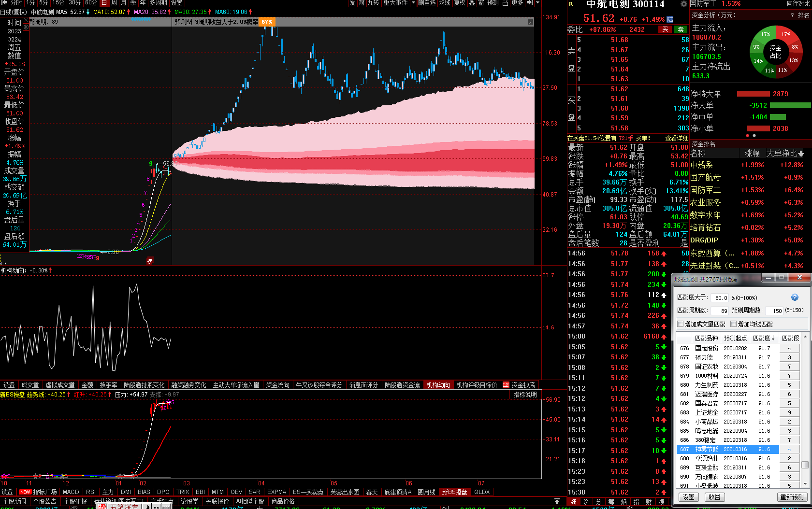Switch to 60分 chart period
The image size is (812, 509).
(x=91, y=3)
